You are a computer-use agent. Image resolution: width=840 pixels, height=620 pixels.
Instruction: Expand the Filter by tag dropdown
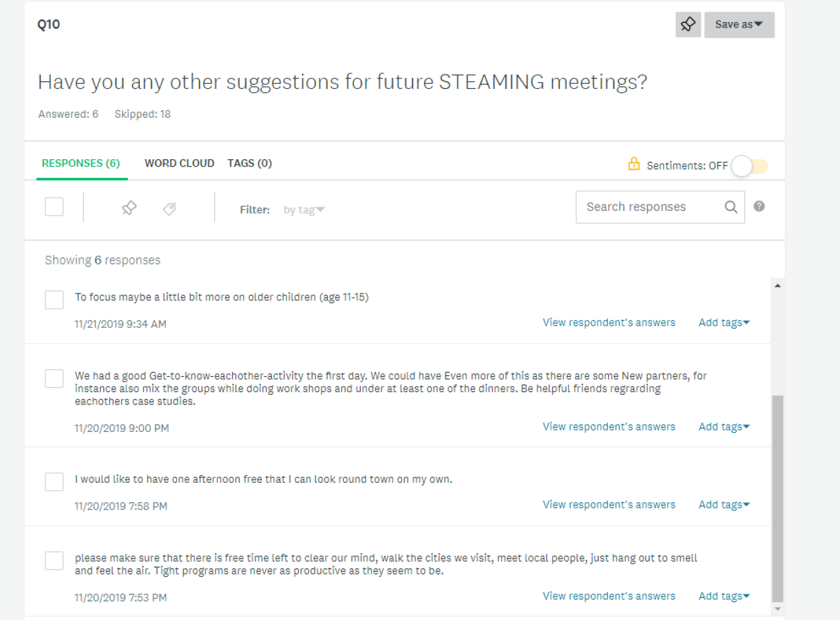click(x=304, y=210)
